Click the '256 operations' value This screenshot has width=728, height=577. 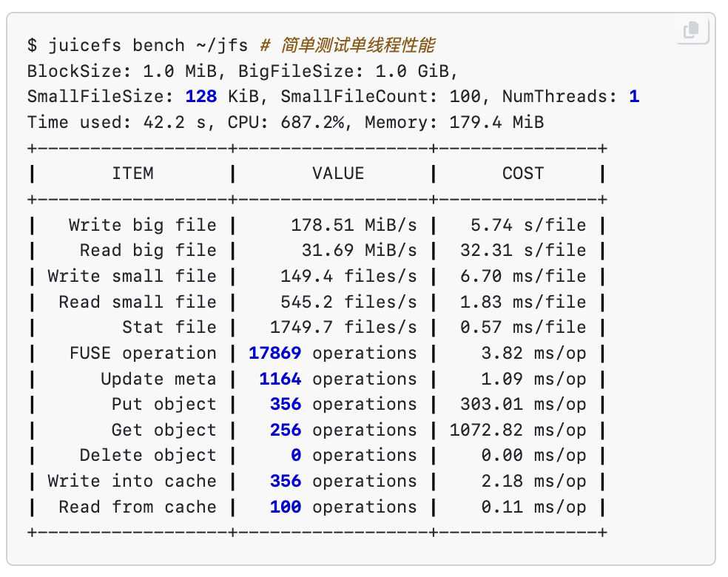pyautogui.click(x=343, y=430)
